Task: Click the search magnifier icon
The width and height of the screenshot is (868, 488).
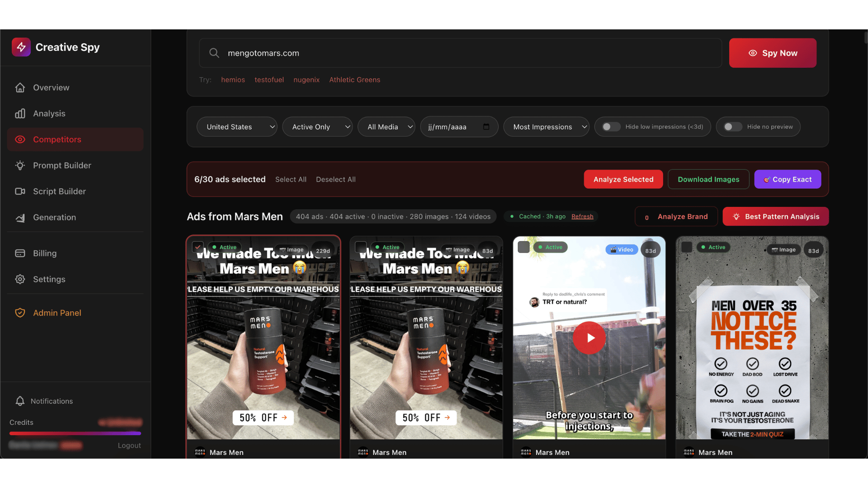Action: pyautogui.click(x=214, y=53)
